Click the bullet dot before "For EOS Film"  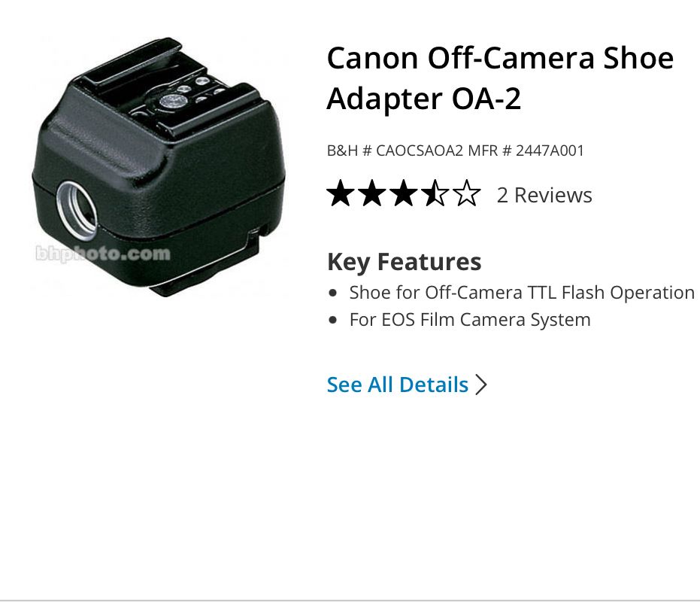click(332, 320)
